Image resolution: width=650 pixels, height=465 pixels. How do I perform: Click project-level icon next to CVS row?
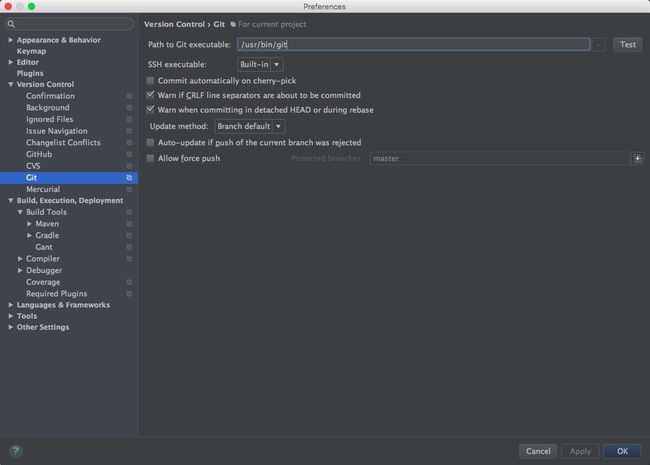129,166
